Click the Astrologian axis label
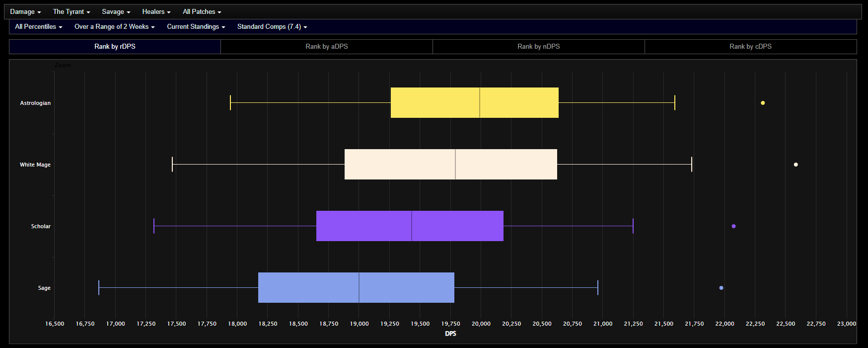The image size is (868, 348). coord(35,103)
